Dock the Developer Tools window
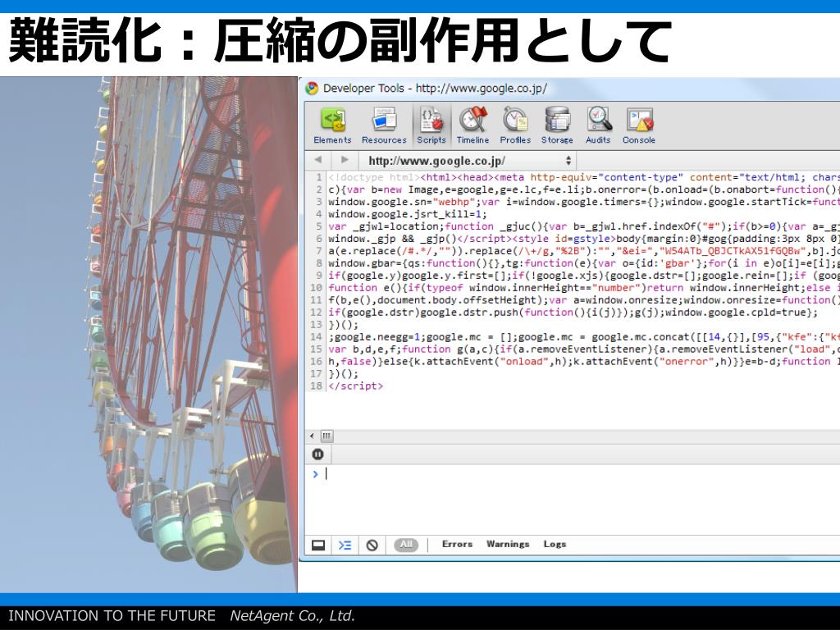Image resolution: width=840 pixels, height=630 pixels. point(318,545)
